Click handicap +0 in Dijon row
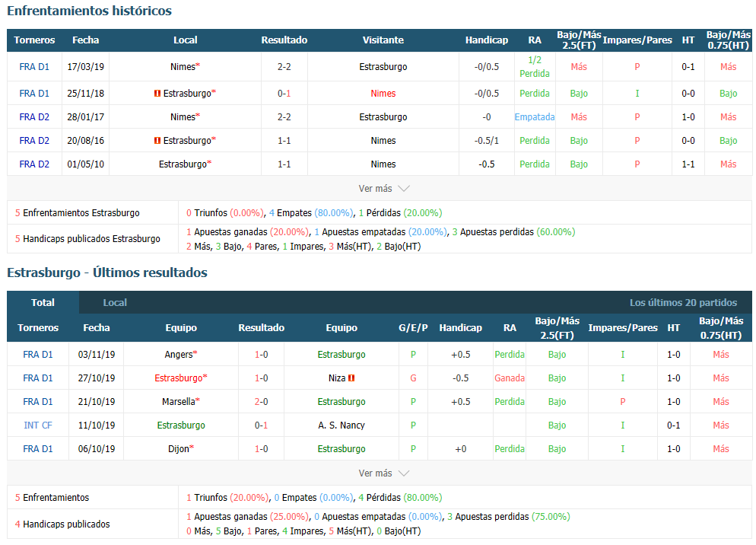The width and height of the screenshot is (756, 545). (x=460, y=449)
